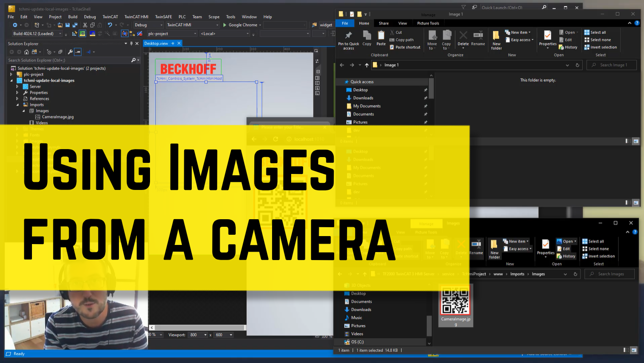Click Help icon in Image 1 window
This screenshot has width=644, height=363.
pyautogui.click(x=637, y=24)
